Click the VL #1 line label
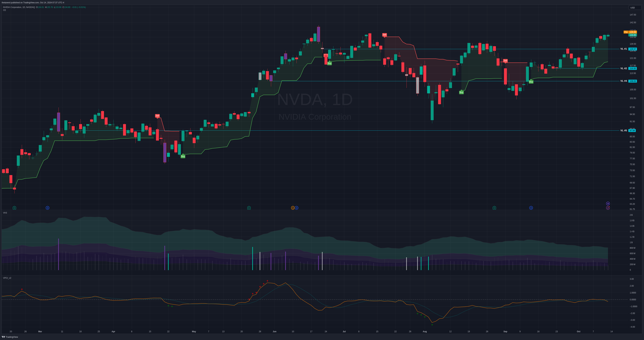The image size is (644, 340). 624,49
